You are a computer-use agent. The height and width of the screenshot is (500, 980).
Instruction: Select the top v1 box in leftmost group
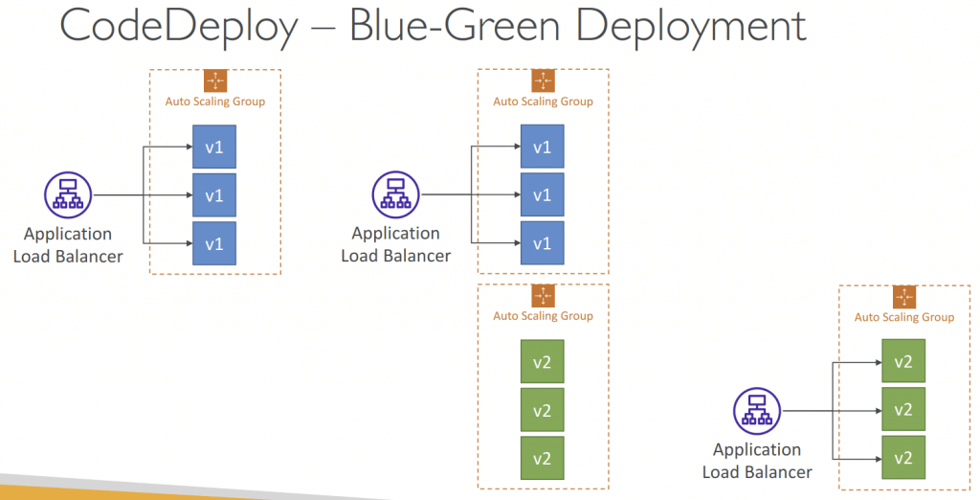coord(214,147)
